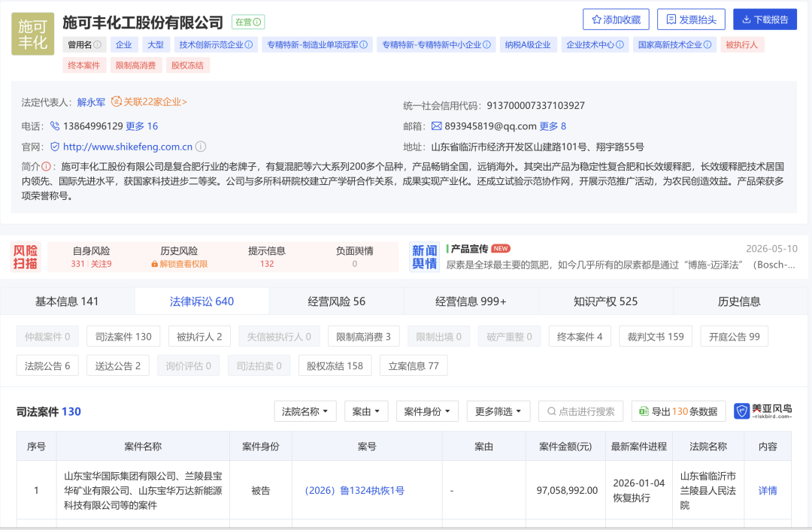This screenshot has width=812, height=530.
Task: Click legal representative link 解永军
Action: pos(91,102)
